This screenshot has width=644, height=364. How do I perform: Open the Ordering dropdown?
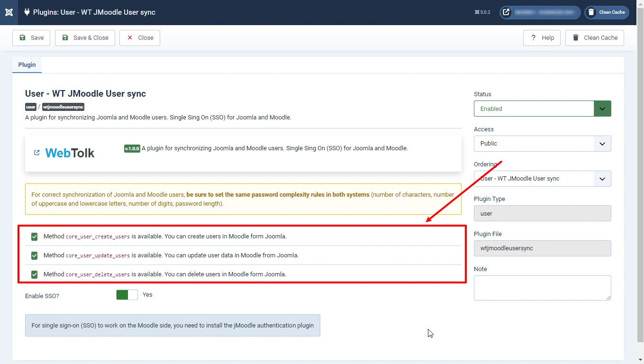[x=543, y=179]
